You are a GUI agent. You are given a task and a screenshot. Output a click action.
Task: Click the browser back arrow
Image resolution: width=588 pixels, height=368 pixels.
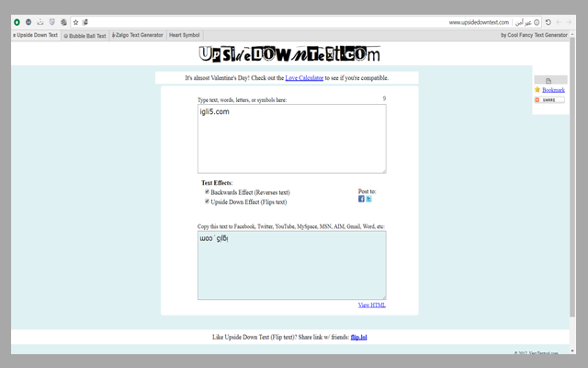pos(560,22)
